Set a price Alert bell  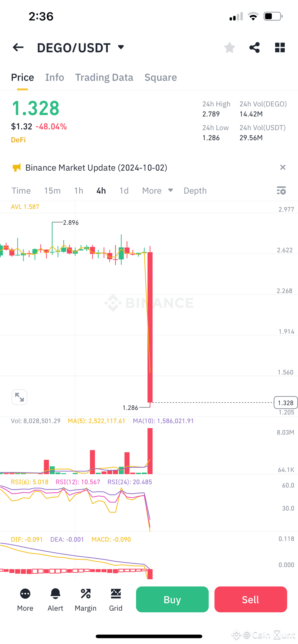[55, 600]
